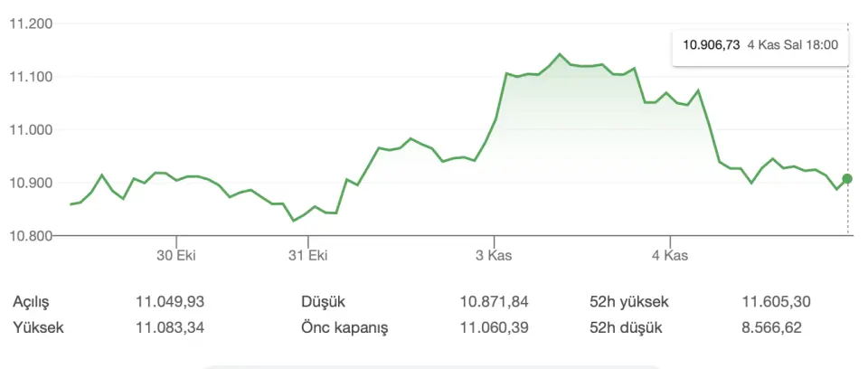The width and height of the screenshot is (868, 369).
Task: Click the 11.100 y-axis label
Action: pos(31,77)
